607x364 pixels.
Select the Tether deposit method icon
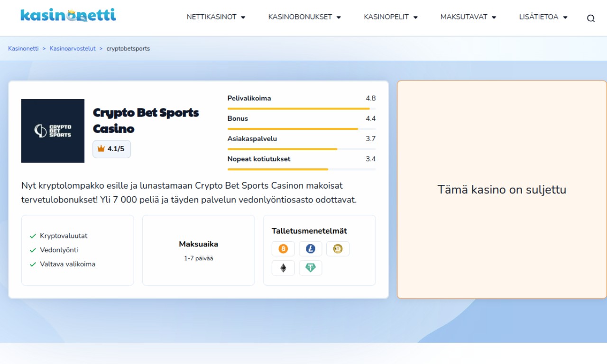pyautogui.click(x=311, y=268)
